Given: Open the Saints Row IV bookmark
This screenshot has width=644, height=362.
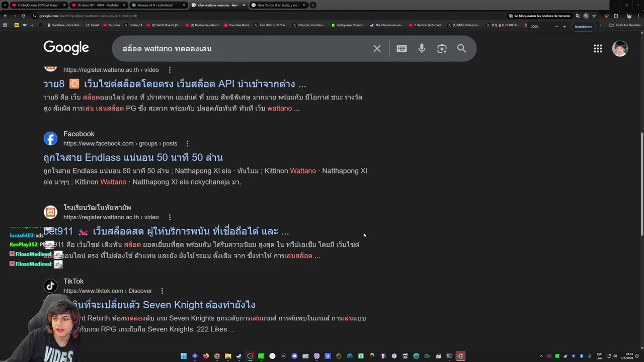Looking at the screenshot, I should (165, 25).
